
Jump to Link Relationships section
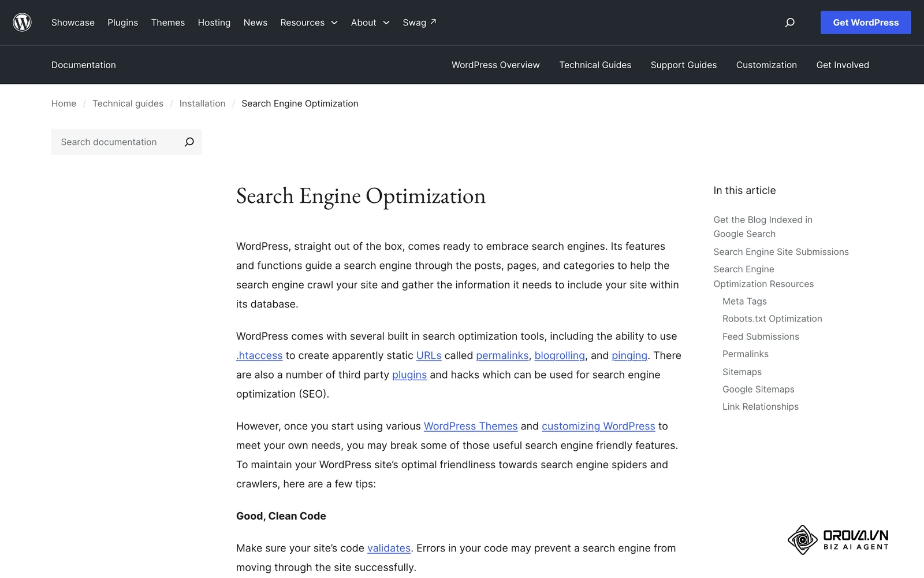point(761,406)
